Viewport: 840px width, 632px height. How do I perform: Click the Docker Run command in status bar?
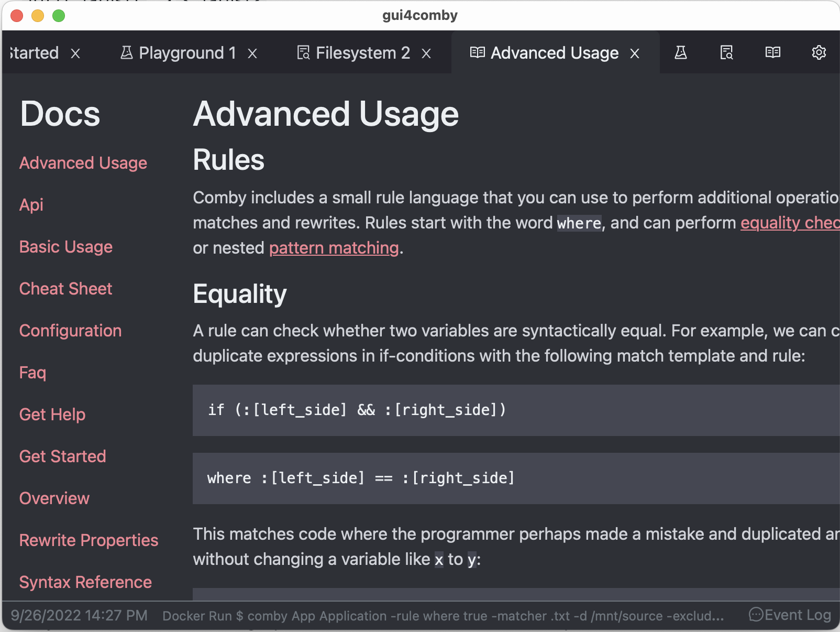443,616
